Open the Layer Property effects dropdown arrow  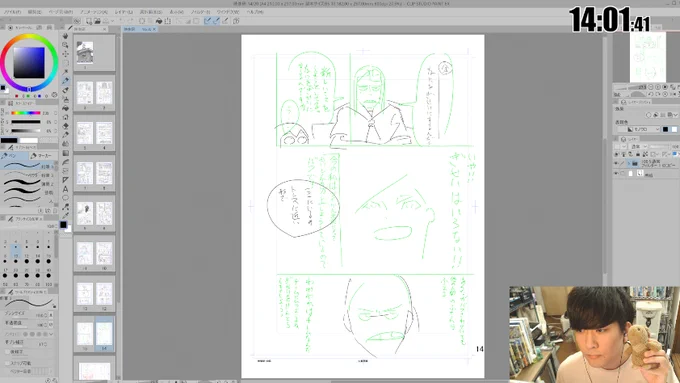tap(675, 115)
